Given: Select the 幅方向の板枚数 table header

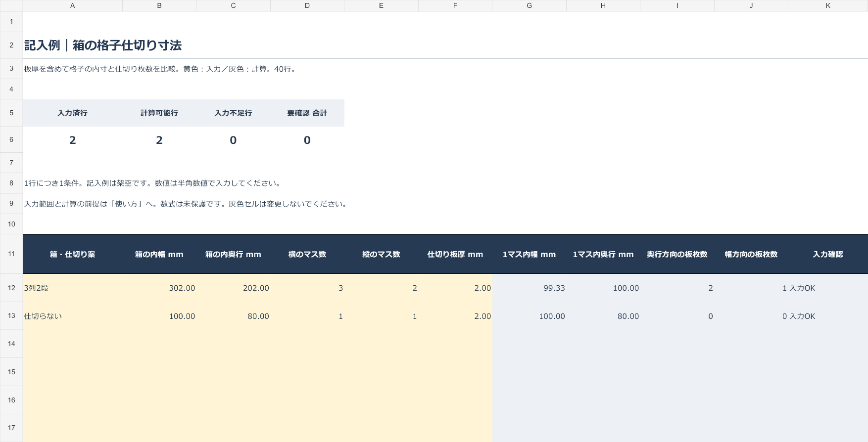Looking at the screenshot, I should click(751, 255).
